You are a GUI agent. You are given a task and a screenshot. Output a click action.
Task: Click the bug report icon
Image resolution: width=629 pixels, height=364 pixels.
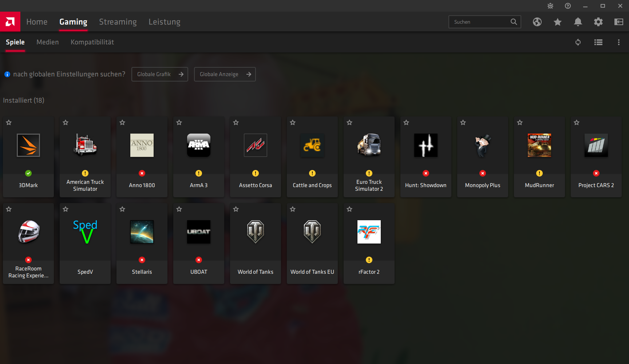click(550, 6)
